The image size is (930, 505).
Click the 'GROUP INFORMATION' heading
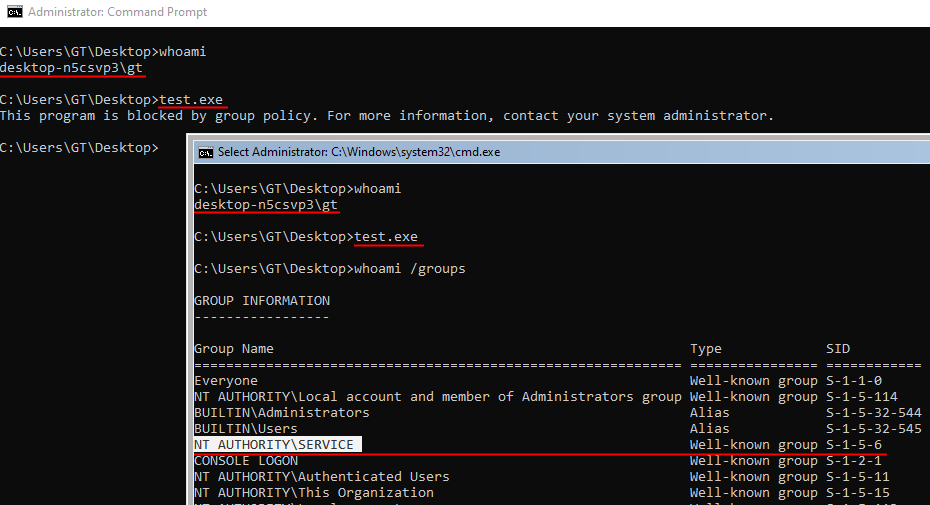[262, 301]
